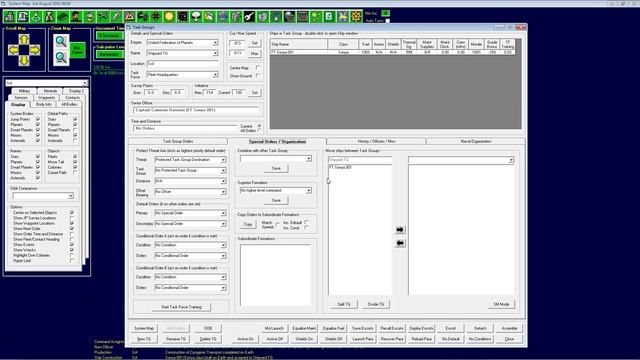Select the ship row in the task group table
640x360 pixels.
[x=392, y=53]
